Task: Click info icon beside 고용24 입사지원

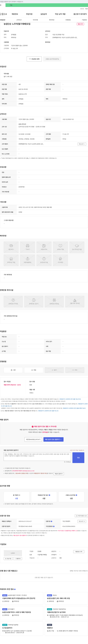Action: [x=76, y=495]
